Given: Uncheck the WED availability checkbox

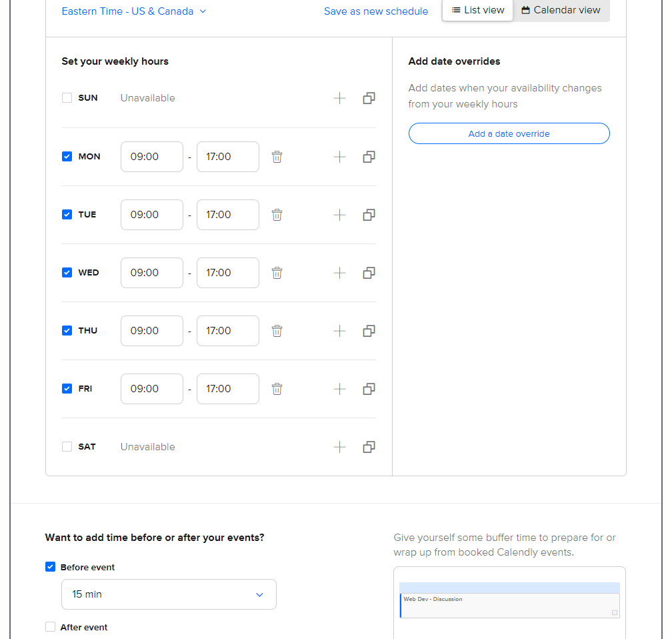Looking at the screenshot, I should coord(67,272).
